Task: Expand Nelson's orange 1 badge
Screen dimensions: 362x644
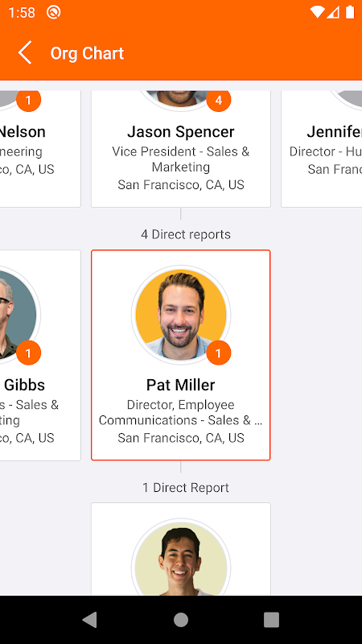Action: pos(28,100)
